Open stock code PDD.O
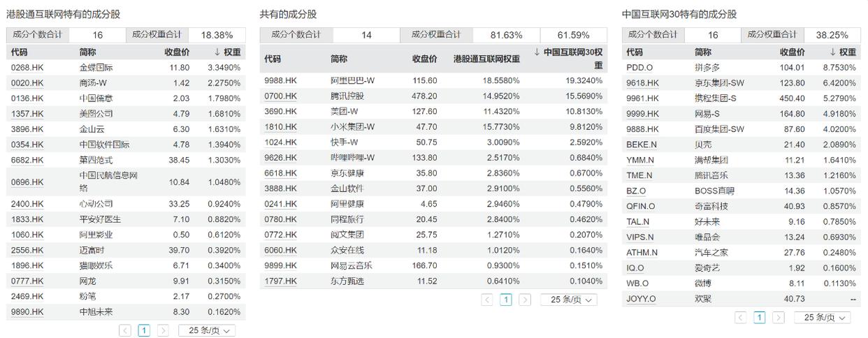This screenshot has width=868, height=338. click(639, 68)
